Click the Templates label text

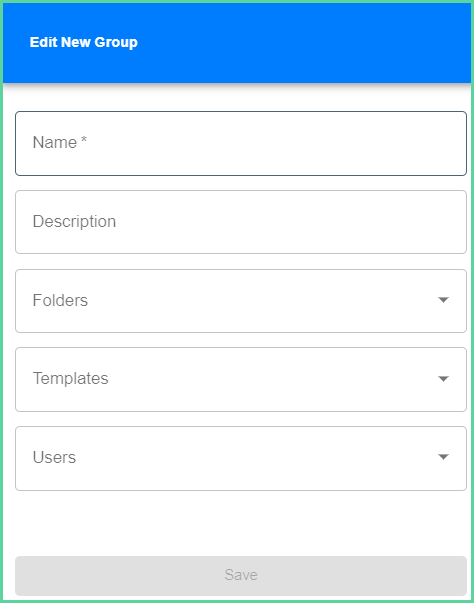pyautogui.click(x=71, y=379)
